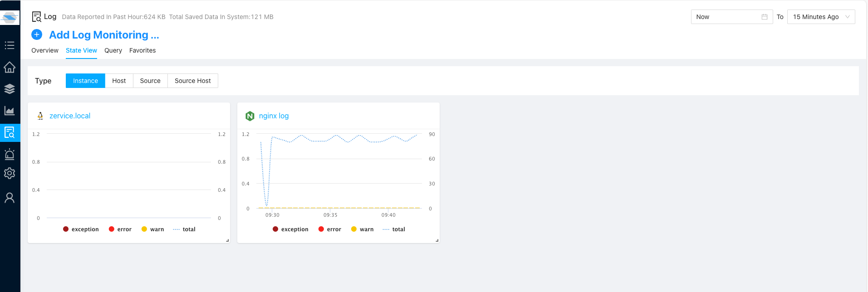This screenshot has height=292, width=868.
Task: Click the blue plus add icon
Action: (x=37, y=34)
